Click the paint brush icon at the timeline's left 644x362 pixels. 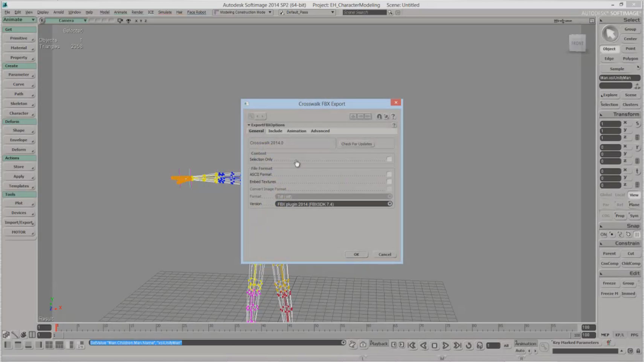pyautogui.click(x=15, y=334)
